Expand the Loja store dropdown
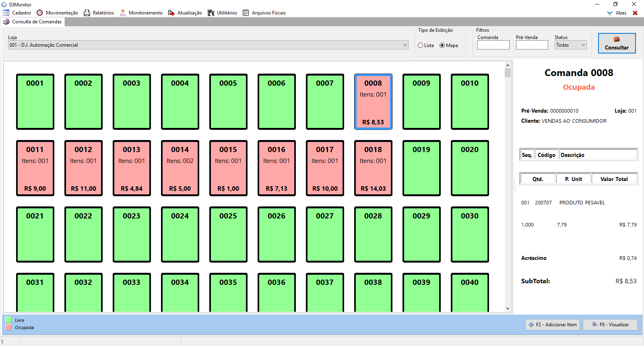The height and width of the screenshot is (346, 644). click(405, 45)
